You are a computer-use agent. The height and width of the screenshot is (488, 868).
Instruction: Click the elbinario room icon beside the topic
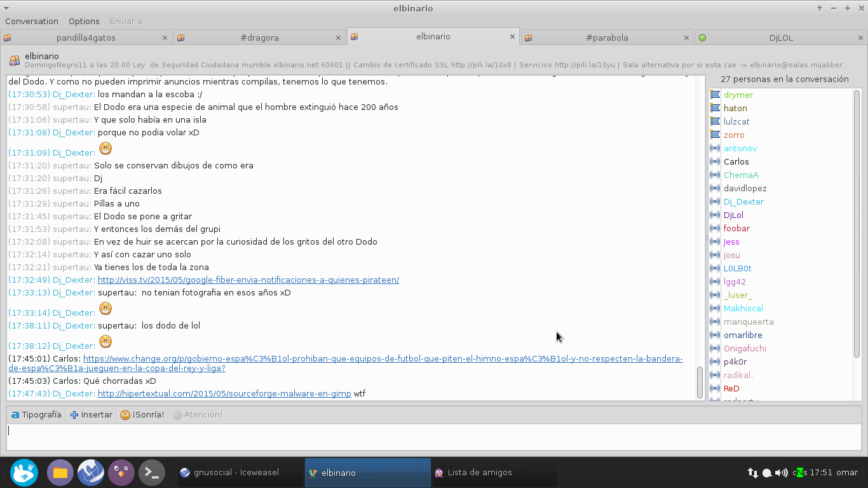click(14, 60)
